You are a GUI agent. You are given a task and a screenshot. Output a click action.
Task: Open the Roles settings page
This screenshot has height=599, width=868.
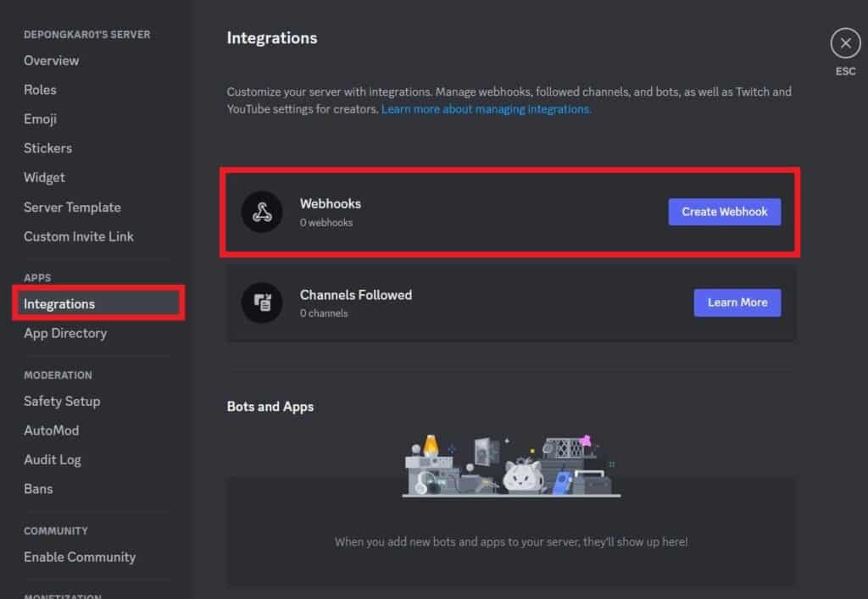[40, 90]
